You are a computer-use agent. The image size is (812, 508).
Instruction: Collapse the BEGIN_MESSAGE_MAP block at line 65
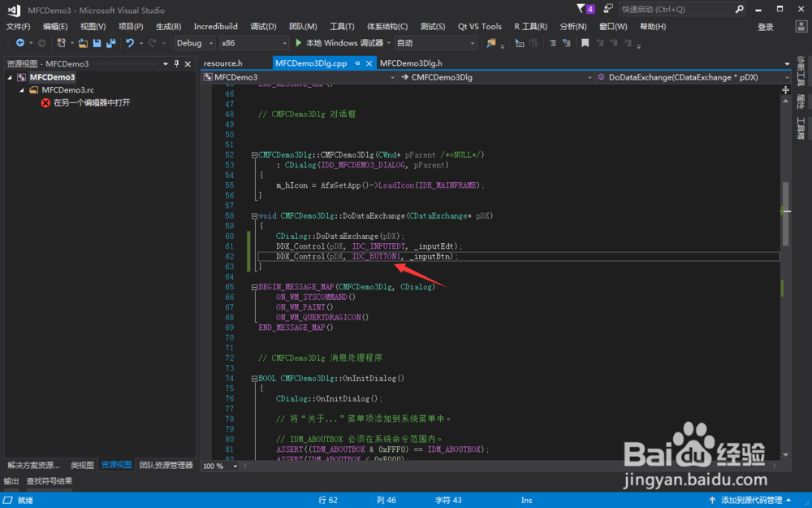click(x=254, y=287)
